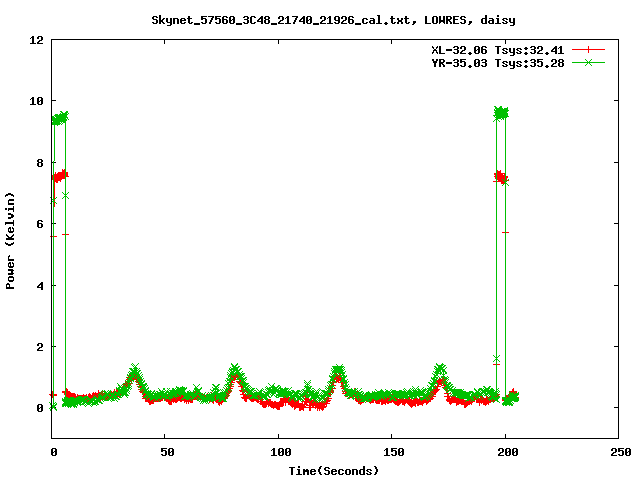The image size is (640, 480).
Task: Click the 12 tick label on y-axis
Action: coord(36,40)
